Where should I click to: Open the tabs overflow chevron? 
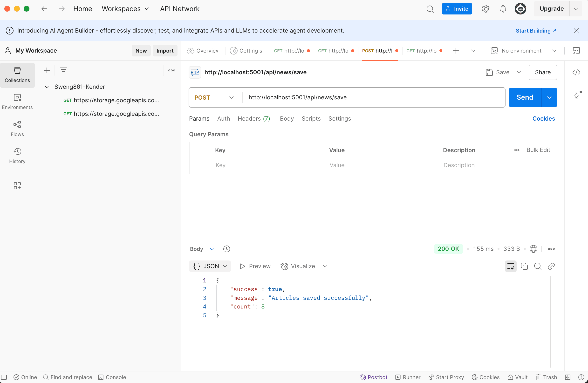click(x=473, y=51)
